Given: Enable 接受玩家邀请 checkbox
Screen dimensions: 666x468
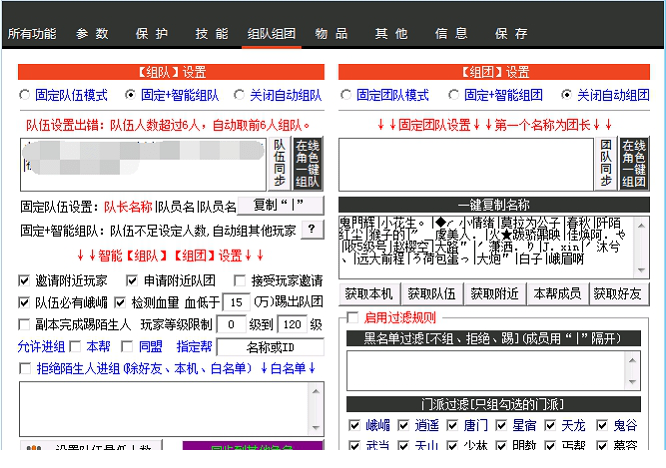Looking at the screenshot, I should [240, 280].
